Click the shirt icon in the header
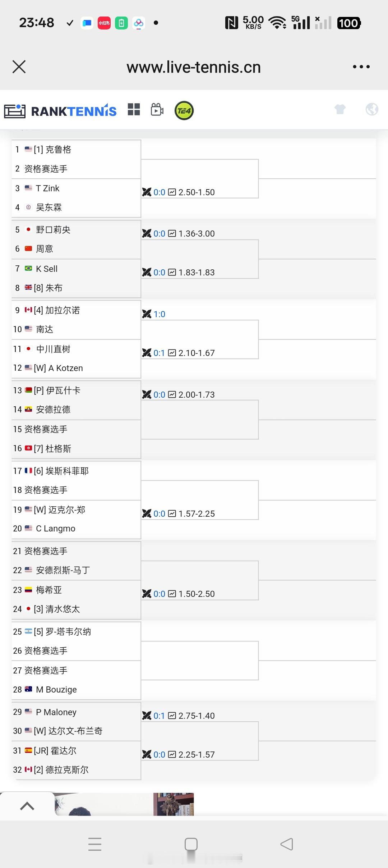The width and height of the screenshot is (388, 868). click(x=340, y=109)
